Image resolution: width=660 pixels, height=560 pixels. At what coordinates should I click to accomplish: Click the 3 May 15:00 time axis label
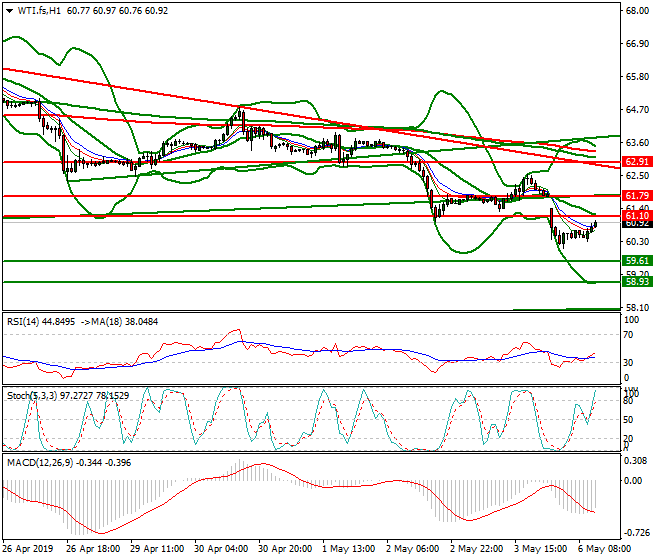pos(540,549)
